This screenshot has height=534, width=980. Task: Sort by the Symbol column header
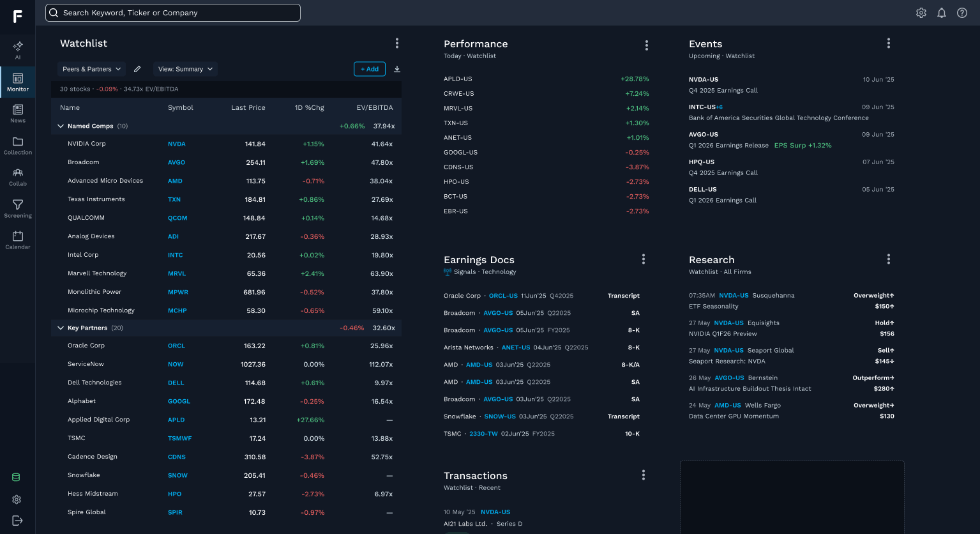tap(181, 108)
